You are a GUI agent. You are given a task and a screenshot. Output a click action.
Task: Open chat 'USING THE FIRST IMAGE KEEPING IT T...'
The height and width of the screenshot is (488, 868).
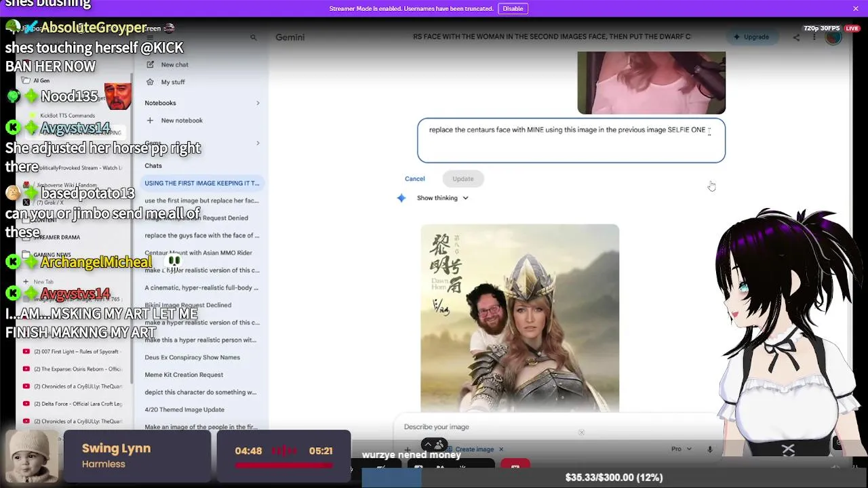pyautogui.click(x=202, y=183)
